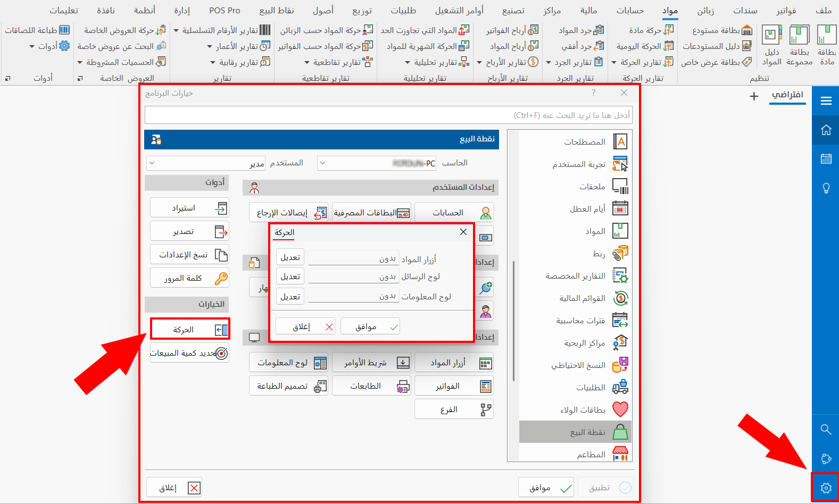Open the حسابات ribbon tab
Image resolution: width=839 pixels, height=504 pixels.
point(630,10)
